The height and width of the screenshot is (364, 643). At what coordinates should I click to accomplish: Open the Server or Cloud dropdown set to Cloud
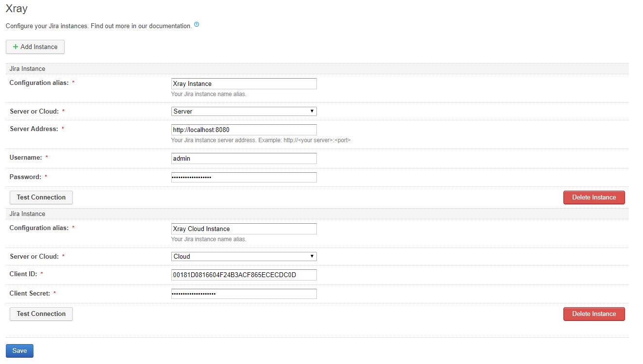point(244,256)
